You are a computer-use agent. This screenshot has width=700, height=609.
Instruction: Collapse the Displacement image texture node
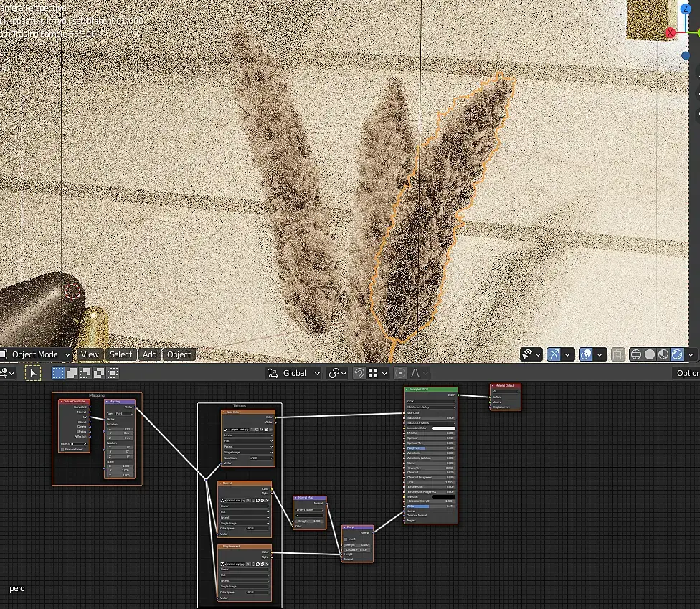(x=220, y=547)
